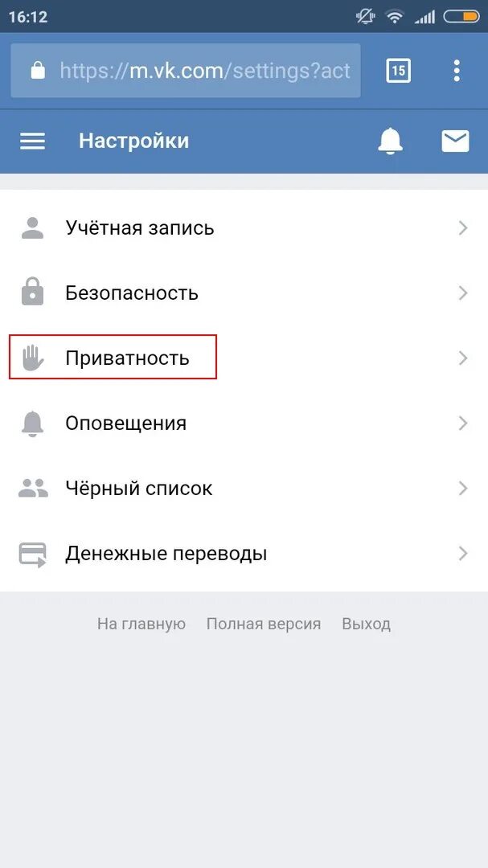The width and height of the screenshot is (488, 868).
Task: Open the hamburger navigation menu
Action: point(33,141)
